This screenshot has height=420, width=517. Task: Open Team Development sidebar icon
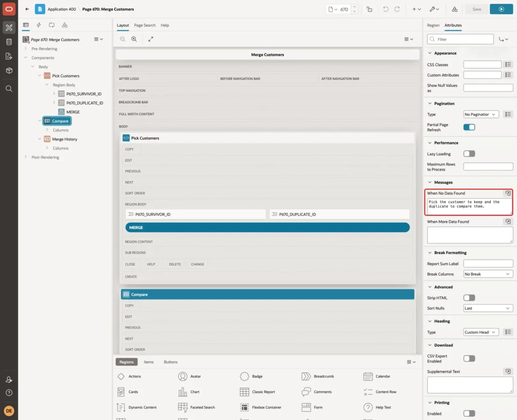(x=9, y=57)
